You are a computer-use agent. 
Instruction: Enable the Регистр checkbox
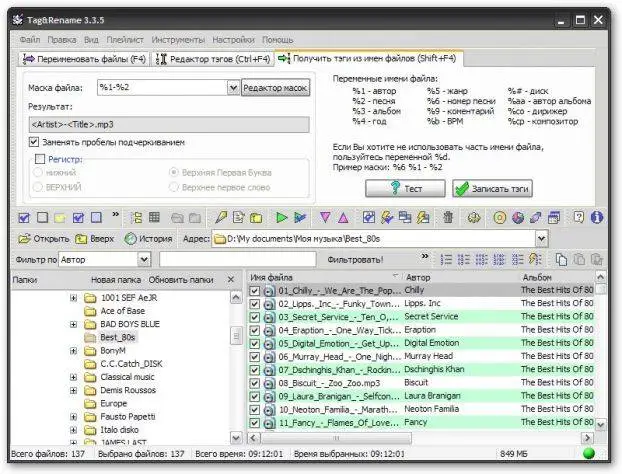[x=40, y=159]
